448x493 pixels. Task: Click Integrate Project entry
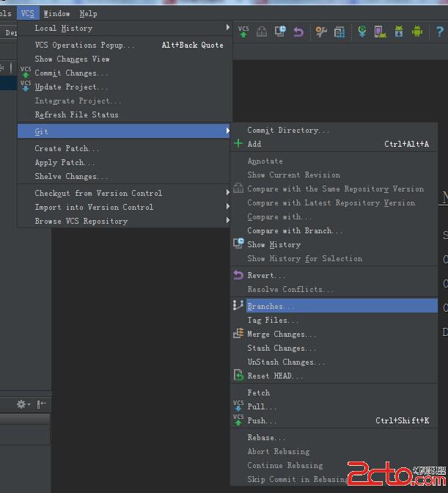[x=125, y=101]
